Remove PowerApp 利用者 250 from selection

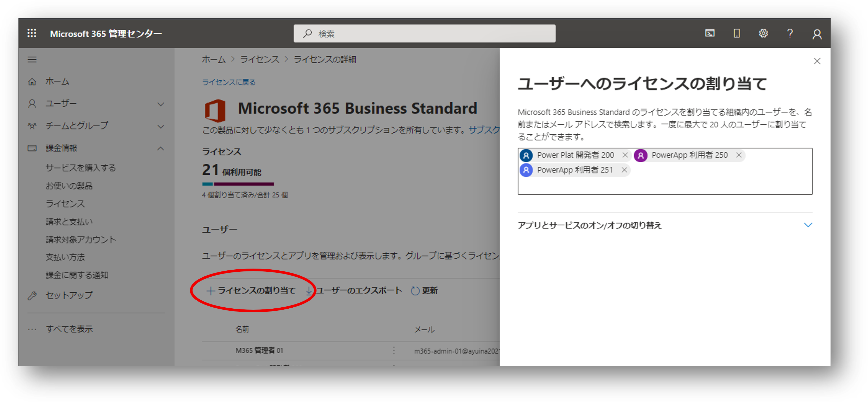(739, 155)
